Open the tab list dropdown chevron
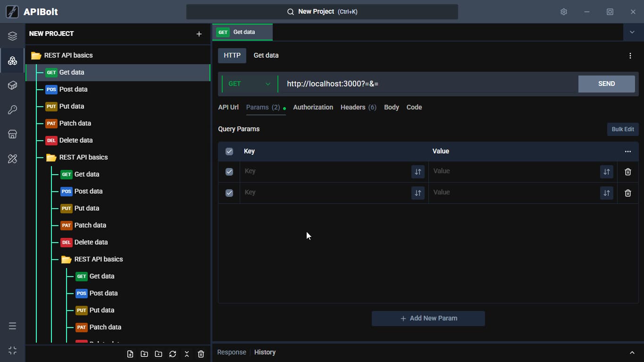 pyautogui.click(x=632, y=32)
